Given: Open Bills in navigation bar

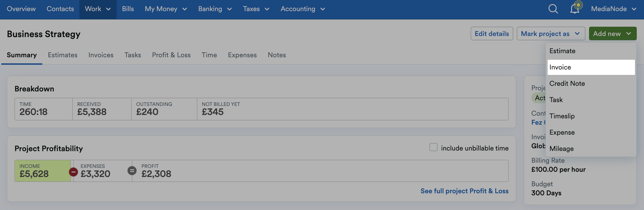Looking at the screenshot, I should point(128,9).
